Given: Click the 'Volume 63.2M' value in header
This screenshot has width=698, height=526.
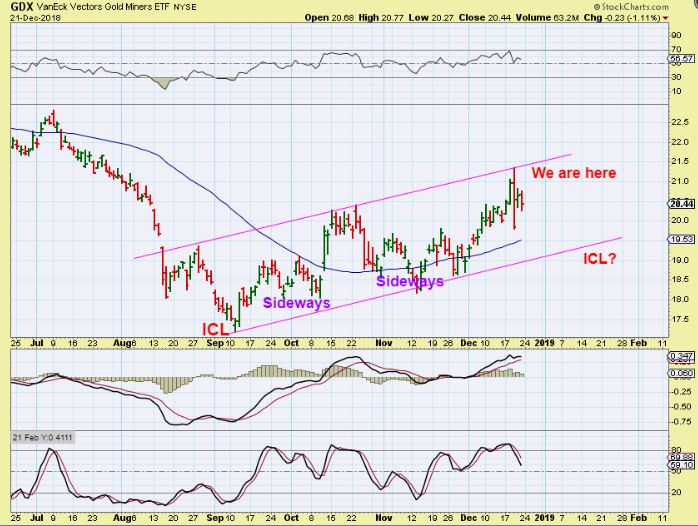Looking at the screenshot, I should [547, 18].
